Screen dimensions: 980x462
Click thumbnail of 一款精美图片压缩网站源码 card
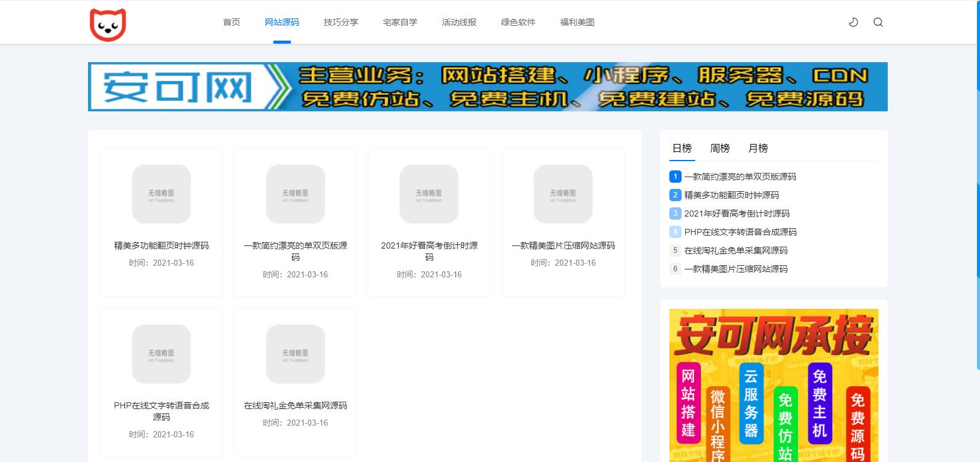tap(563, 194)
